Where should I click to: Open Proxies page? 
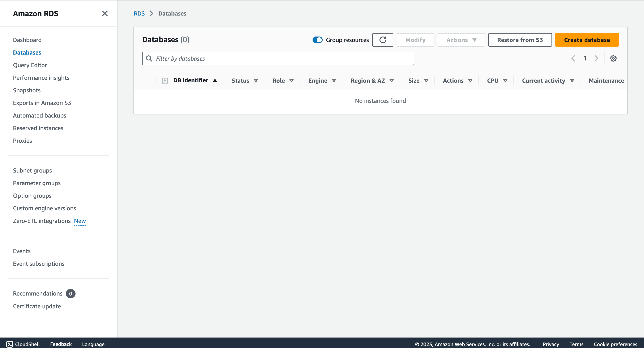click(22, 141)
